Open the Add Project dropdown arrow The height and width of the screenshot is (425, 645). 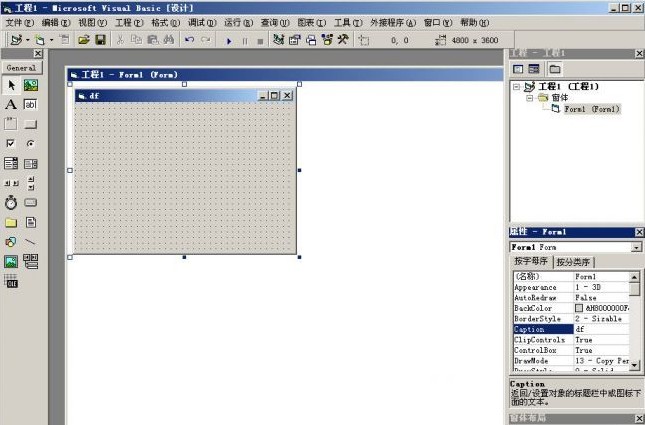tap(28, 40)
